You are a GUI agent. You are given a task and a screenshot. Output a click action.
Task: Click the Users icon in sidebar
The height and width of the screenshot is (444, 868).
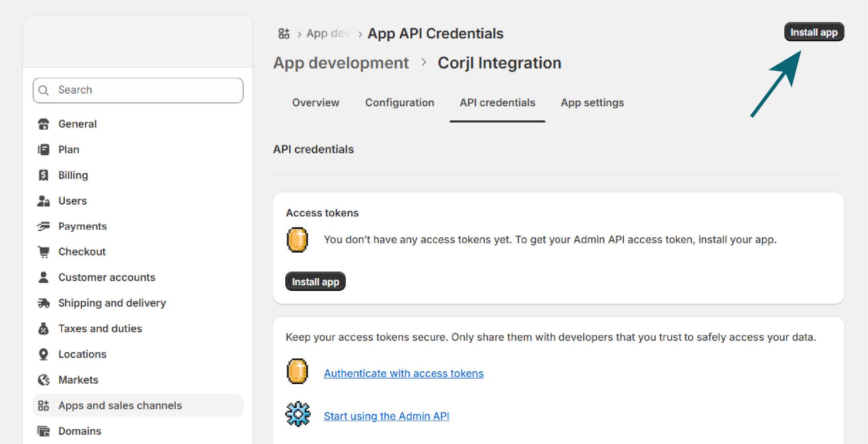[x=43, y=201]
